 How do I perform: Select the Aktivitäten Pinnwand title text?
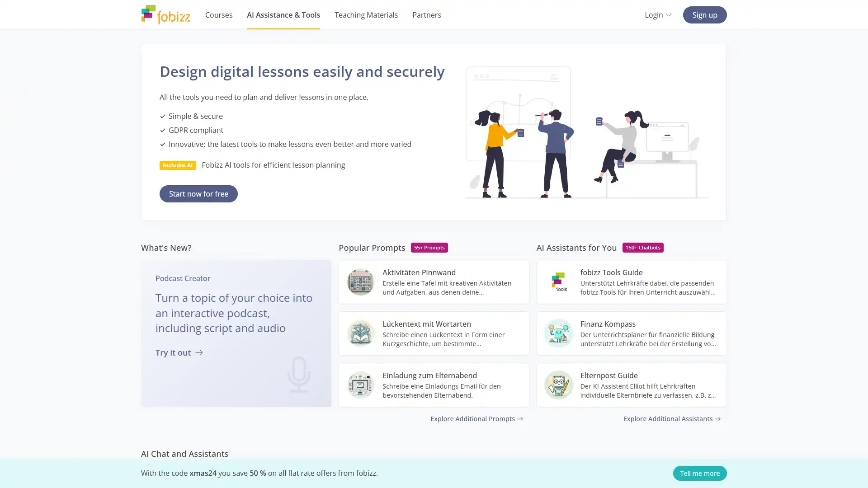pos(419,272)
